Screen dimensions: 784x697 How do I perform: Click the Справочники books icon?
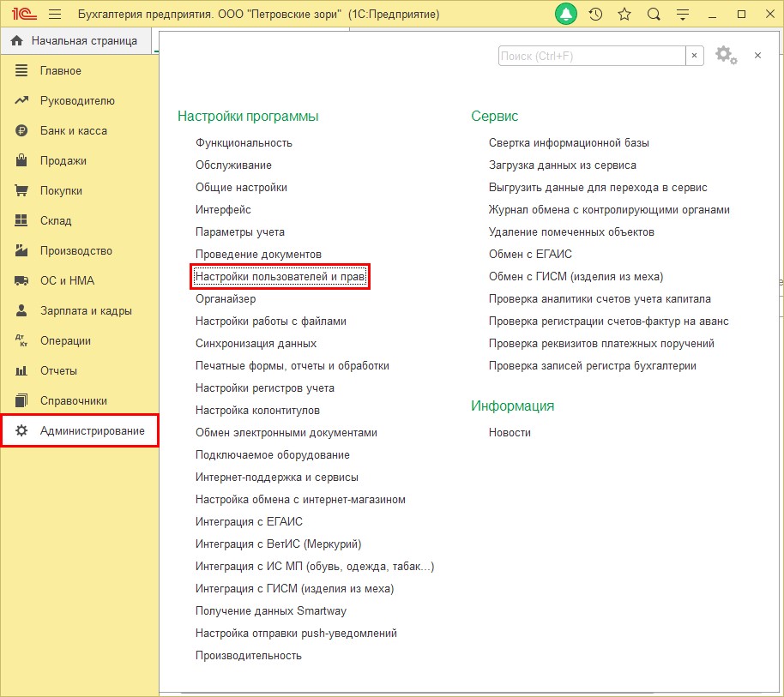tap(21, 400)
